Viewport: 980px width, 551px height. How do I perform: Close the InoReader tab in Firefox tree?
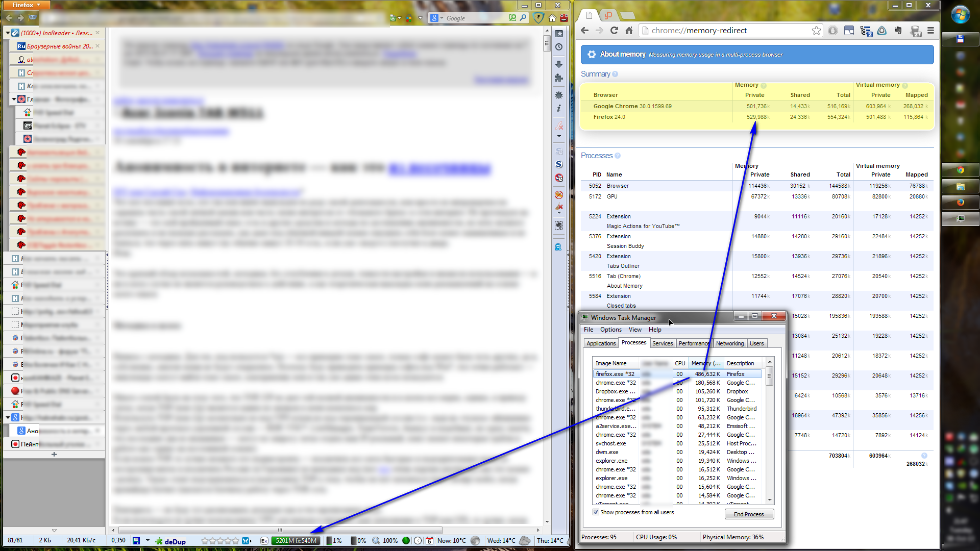click(x=97, y=33)
